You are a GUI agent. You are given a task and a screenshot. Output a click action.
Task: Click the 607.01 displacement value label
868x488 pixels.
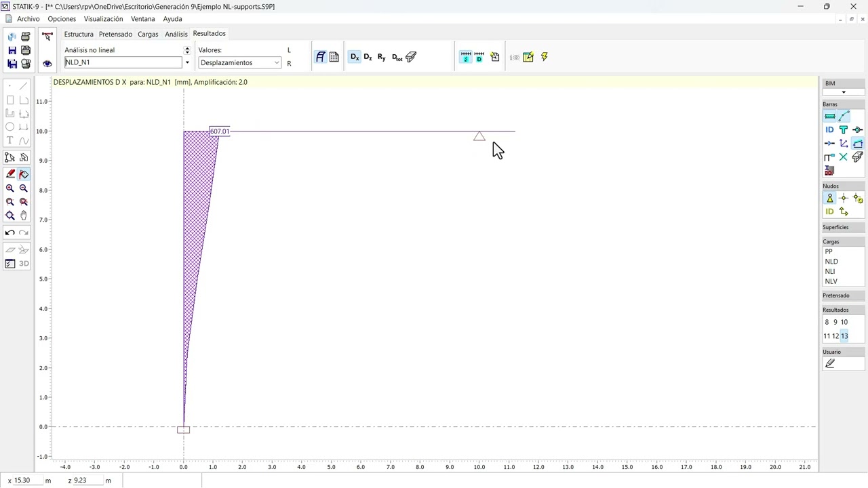tap(220, 131)
